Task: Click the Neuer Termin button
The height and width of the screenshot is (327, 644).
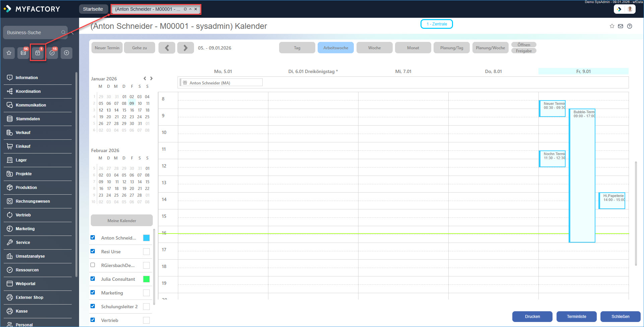Action: 107,48
